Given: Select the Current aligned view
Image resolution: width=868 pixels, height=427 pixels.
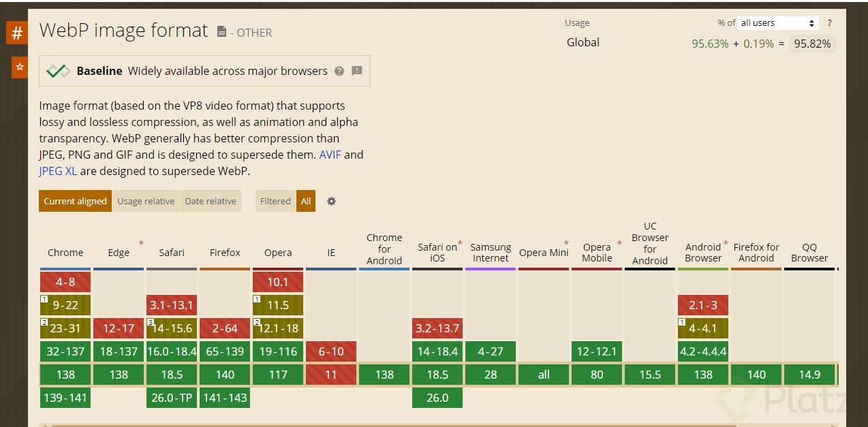Looking at the screenshot, I should pyautogui.click(x=75, y=201).
